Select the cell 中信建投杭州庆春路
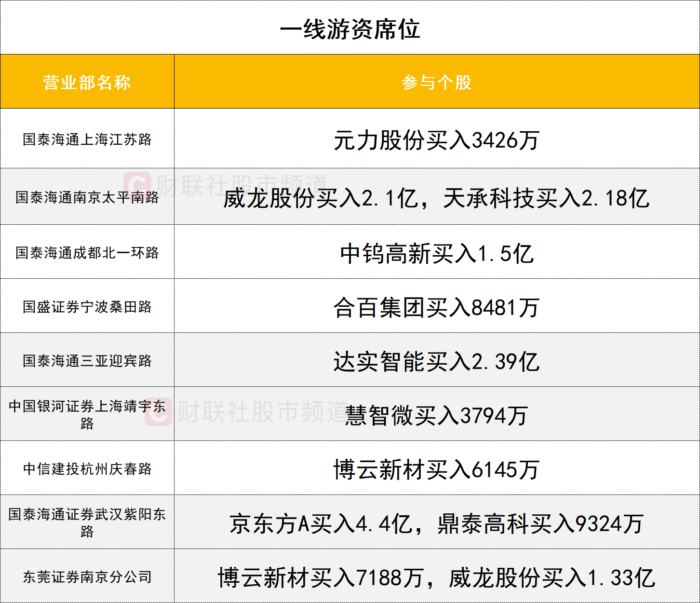The height and width of the screenshot is (603, 700). pyautogui.click(x=87, y=468)
